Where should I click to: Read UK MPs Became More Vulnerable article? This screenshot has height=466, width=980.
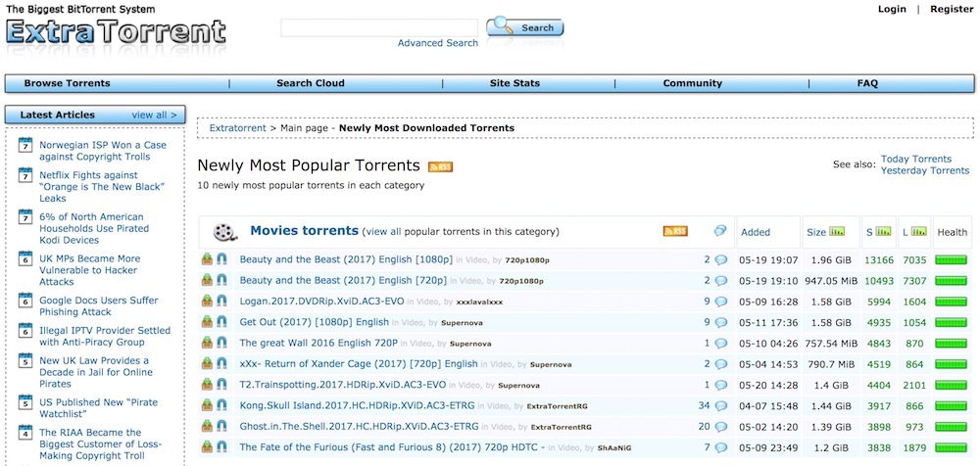(x=89, y=270)
